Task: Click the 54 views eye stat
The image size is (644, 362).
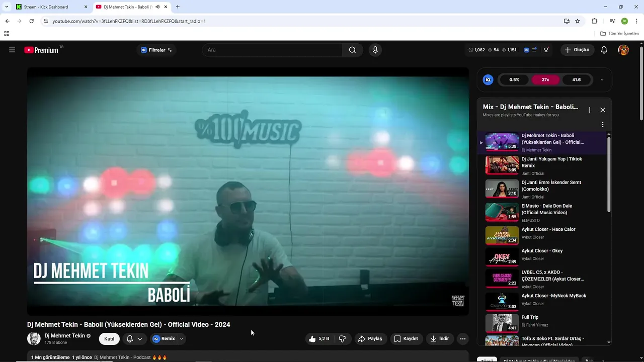Action: coord(493,50)
